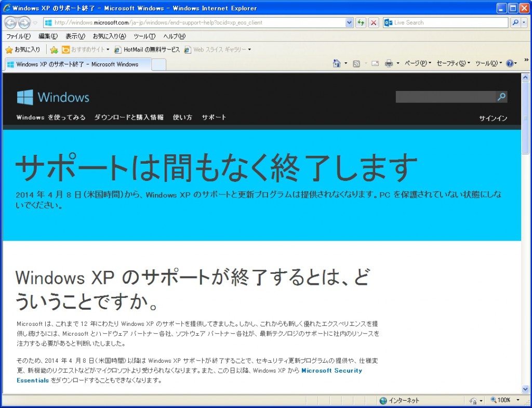Expand the Web スライス ギャラリー dropdown arrow
Viewport: 532px width, 408px height.
click(249, 49)
